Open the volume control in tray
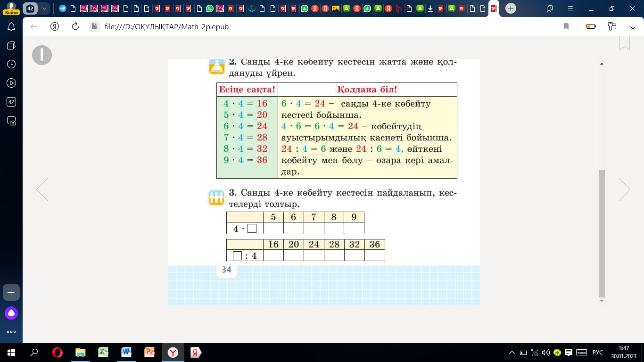 [x=546, y=353]
